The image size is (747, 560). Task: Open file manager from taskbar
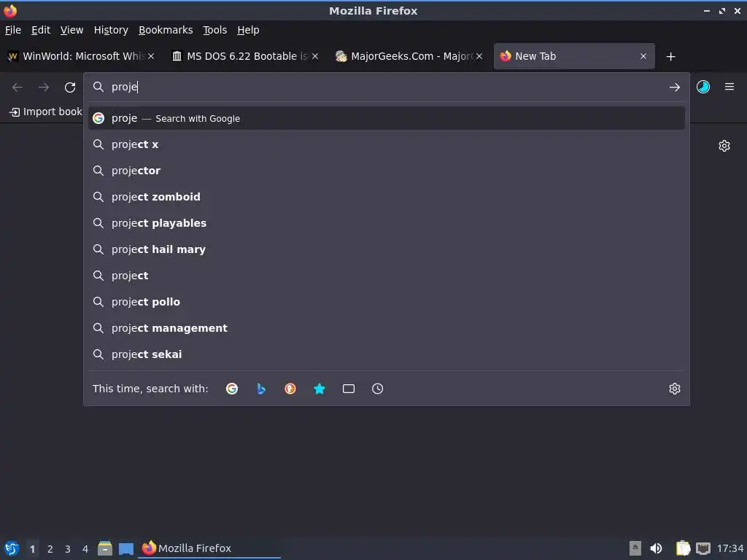pyautogui.click(x=105, y=548)
